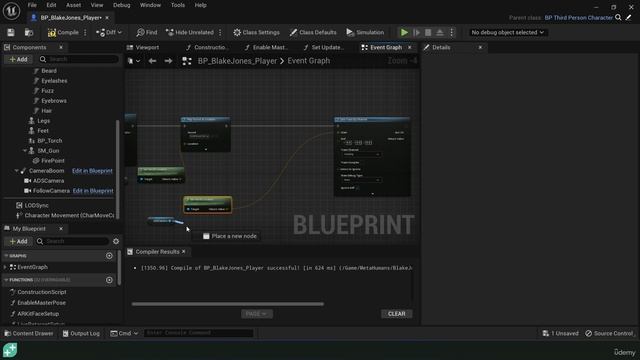Image resolution: width=640 pixels, height=360 pixels.
Task: Toggle Hide Unrelated nodes
Action: tap(190, 32)
